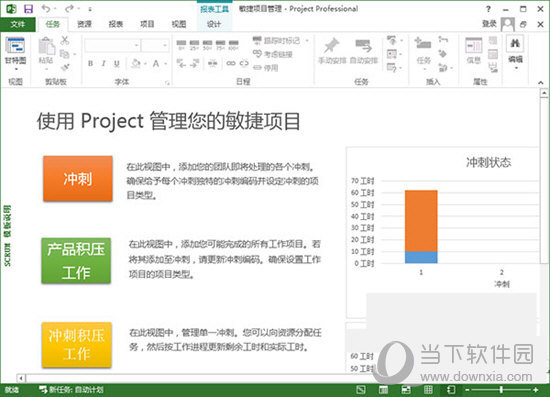The height and width of the screenshot is (397, 550).
Task: Click the left arrow of horizontal scrollbar
Action: [21, 378]
